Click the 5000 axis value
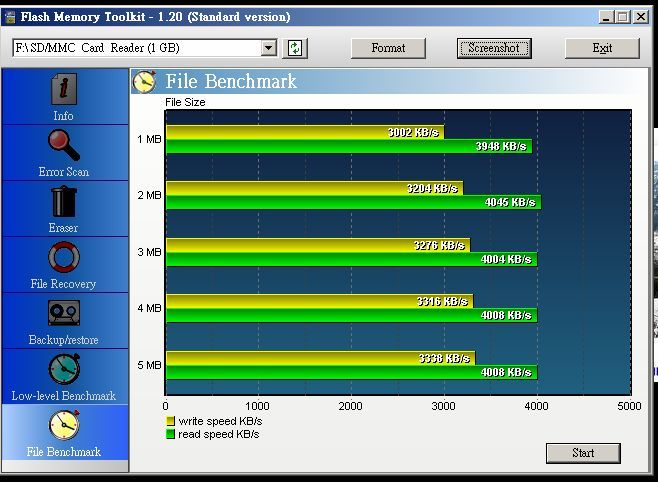658x482 pixels. click(629, 406)
